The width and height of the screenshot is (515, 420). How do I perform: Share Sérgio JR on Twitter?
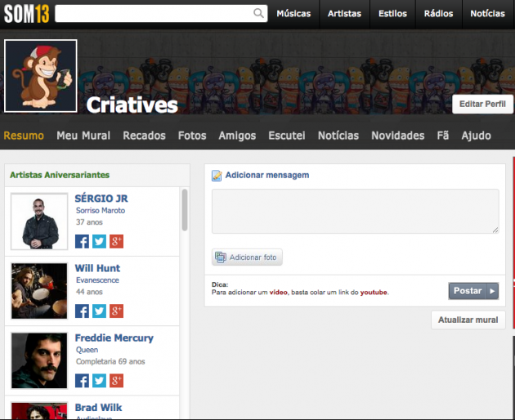click(x=99, y=241)
